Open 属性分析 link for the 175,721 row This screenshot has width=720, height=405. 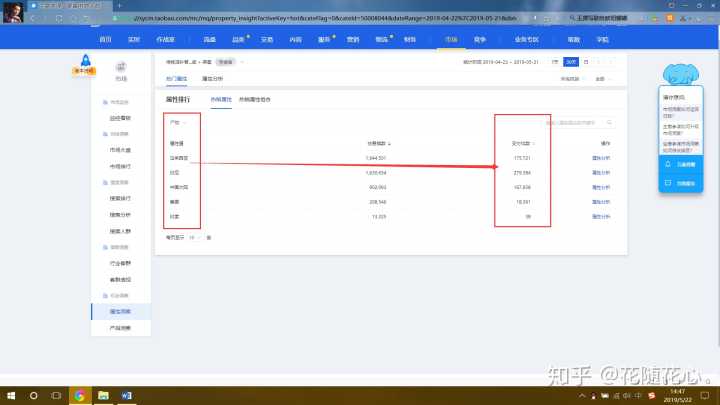pos(601,158)
